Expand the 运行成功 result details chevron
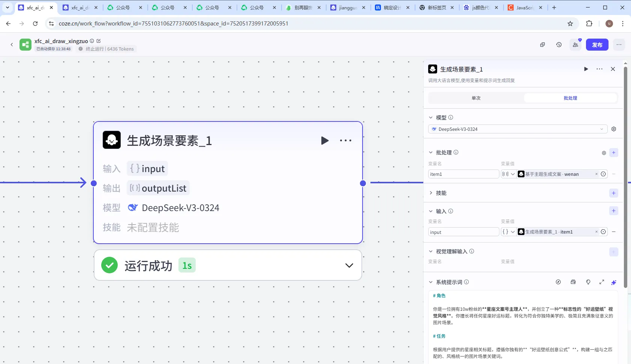Viewport: 631px width, 364px height. point(349,265)
